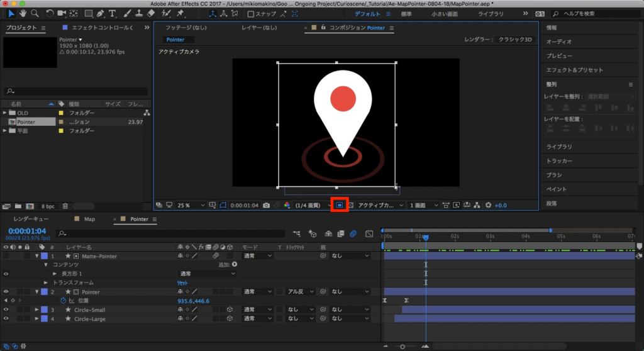Click the Region of Interest icon highlighted in red
Image resolution: width=644 pixels, height=351 pixels.
(x=340, y=205)
